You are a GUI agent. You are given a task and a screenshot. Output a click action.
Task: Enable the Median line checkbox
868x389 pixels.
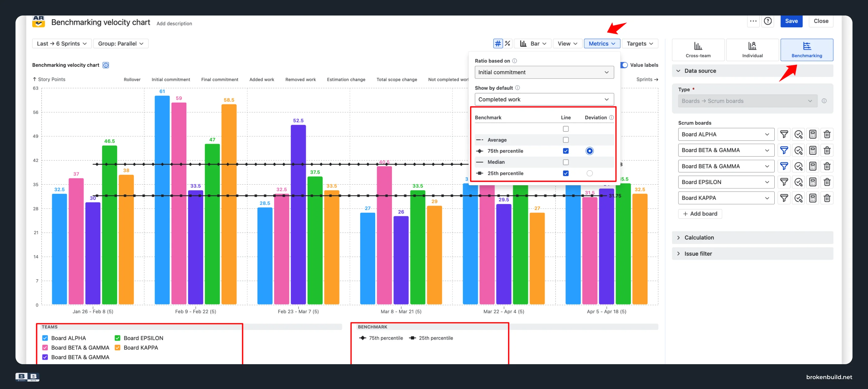566,162
